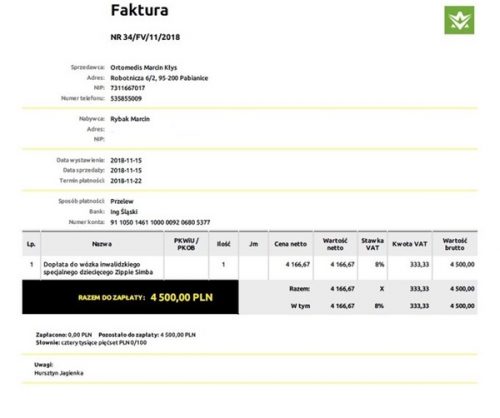Image resolution: width=500 pixels, height=418 pixels.
Task: Click the Uwagi note Hursztyn Jagienka
Action: click(x=59, y=373)
